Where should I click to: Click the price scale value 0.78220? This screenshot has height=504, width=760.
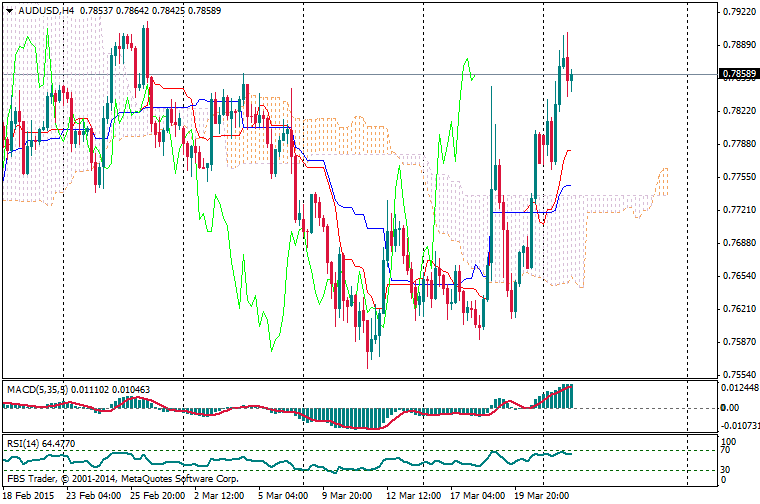point(739,110)
